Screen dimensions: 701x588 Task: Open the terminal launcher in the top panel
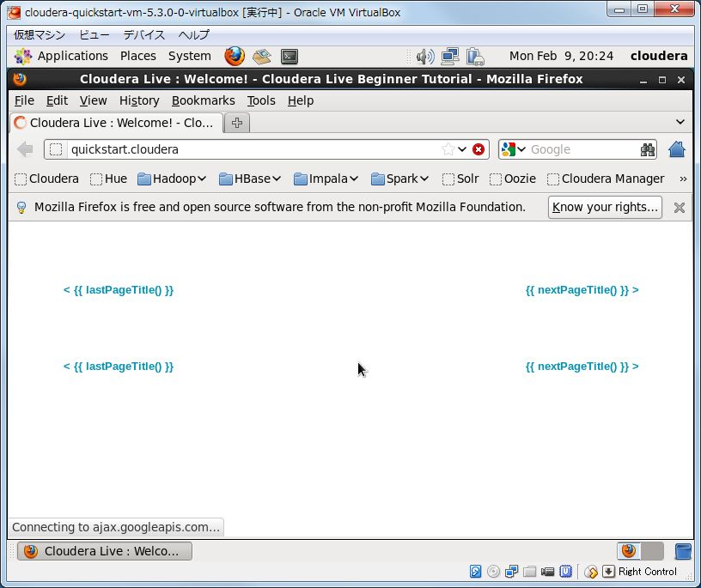click(x=290, y=57)
